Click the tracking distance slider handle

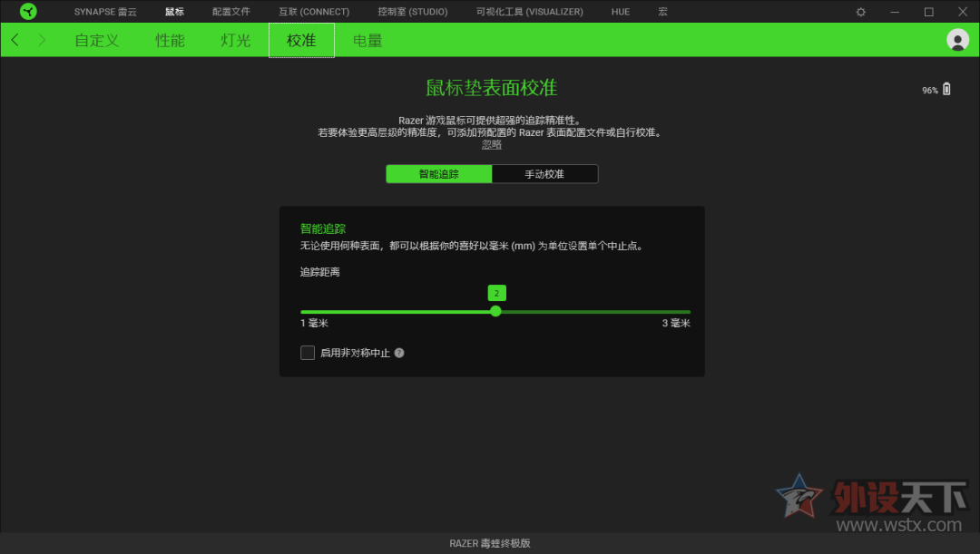[x=495, y=311]
